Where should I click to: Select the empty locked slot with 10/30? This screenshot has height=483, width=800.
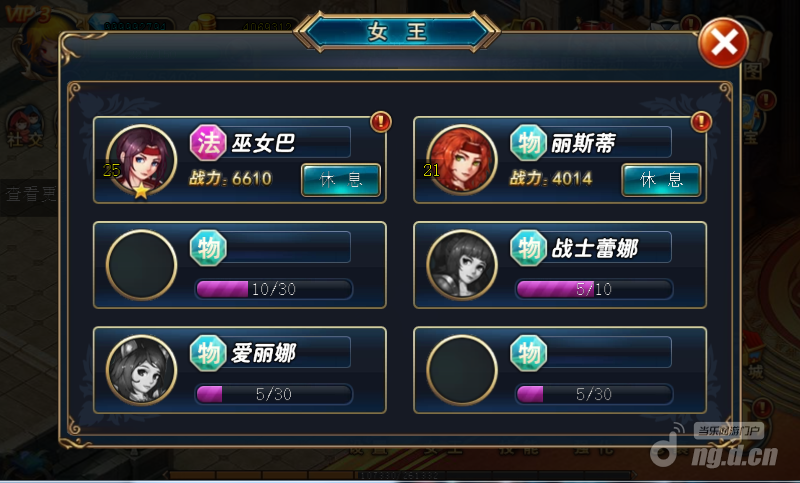[x=141, y=265]
